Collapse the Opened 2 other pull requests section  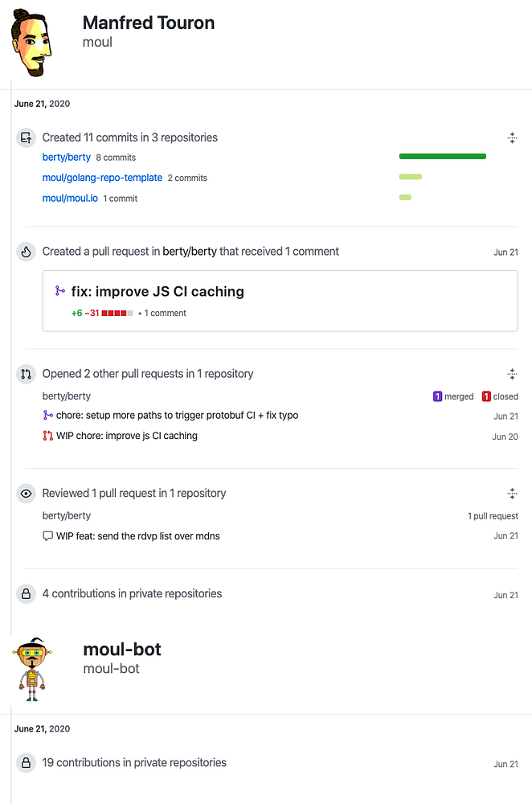click(512, 374)
